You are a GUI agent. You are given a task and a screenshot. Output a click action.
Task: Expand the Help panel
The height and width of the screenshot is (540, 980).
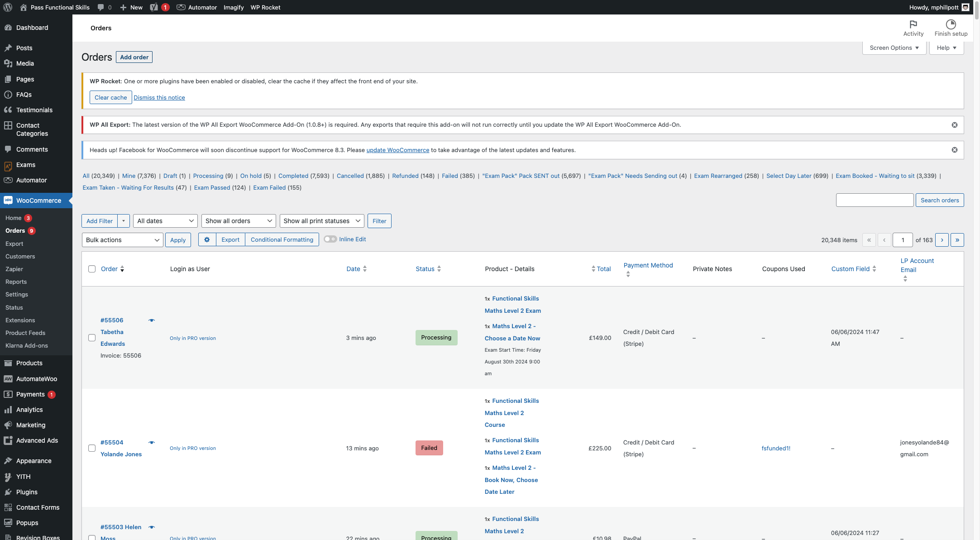click(x=947, y=48)
